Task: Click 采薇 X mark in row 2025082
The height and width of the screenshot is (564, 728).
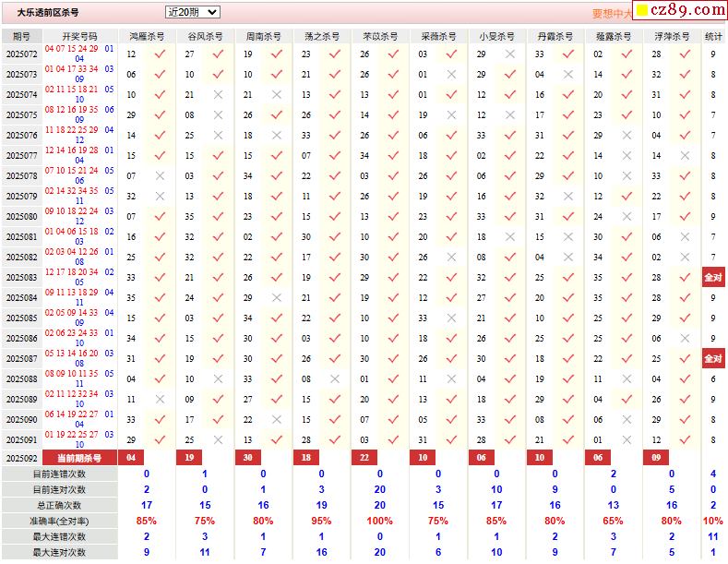Action: click(x=451, y=257)
